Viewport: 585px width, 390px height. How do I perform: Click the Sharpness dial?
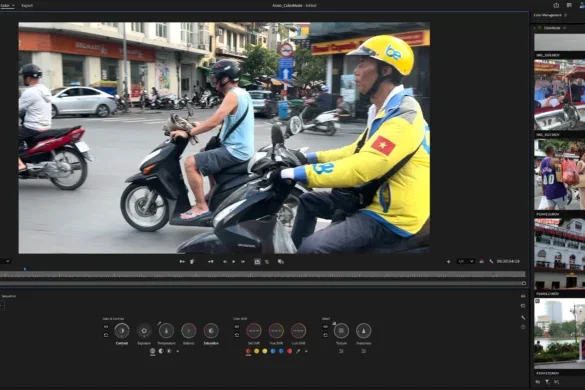[363, 331]
